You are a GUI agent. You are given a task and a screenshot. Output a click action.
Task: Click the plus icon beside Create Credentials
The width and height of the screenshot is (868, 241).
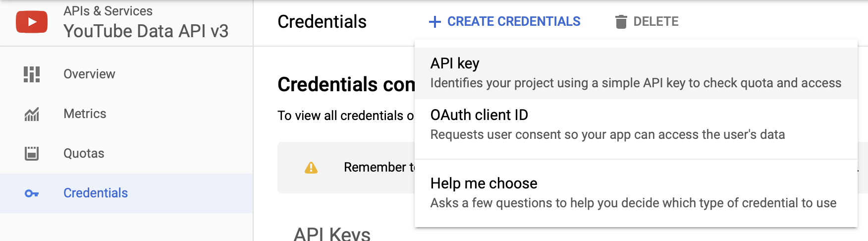(x=435, y=22)
